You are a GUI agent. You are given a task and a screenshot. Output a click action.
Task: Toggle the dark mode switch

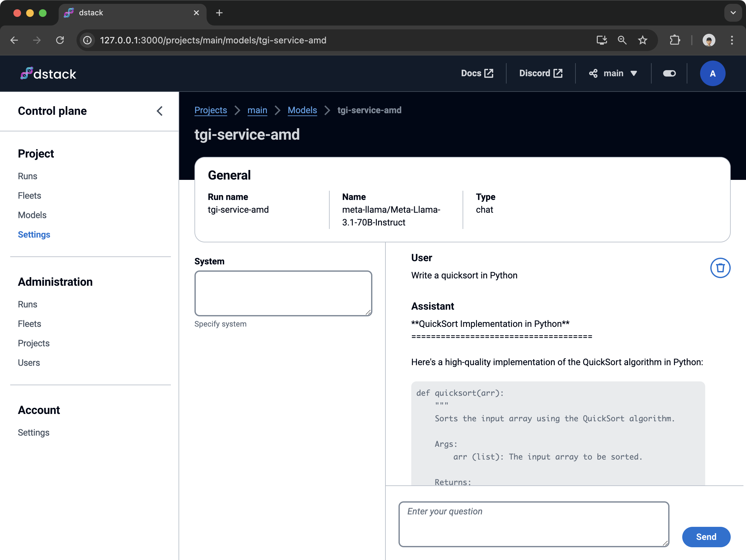click(669, 74)
